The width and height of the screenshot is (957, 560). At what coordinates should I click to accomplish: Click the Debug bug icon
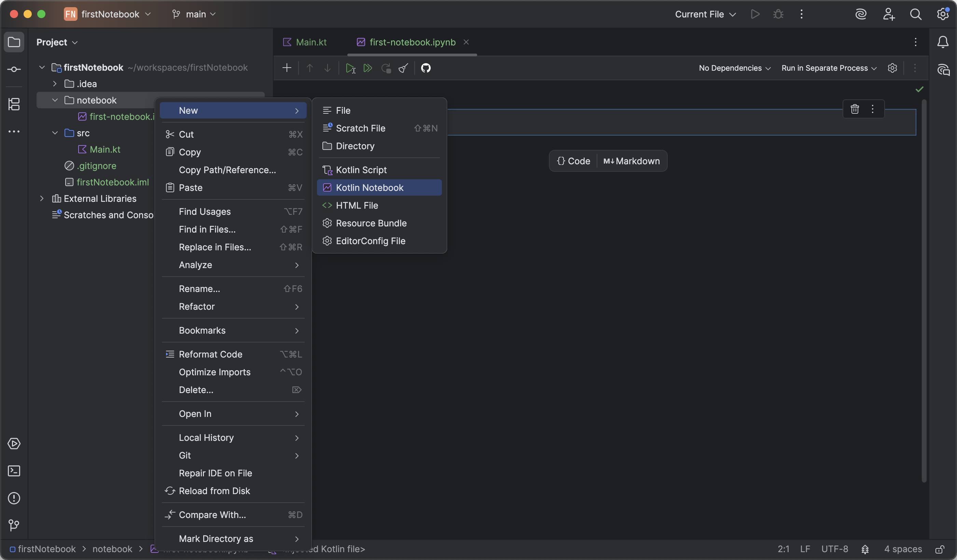(x=778, y=14)
